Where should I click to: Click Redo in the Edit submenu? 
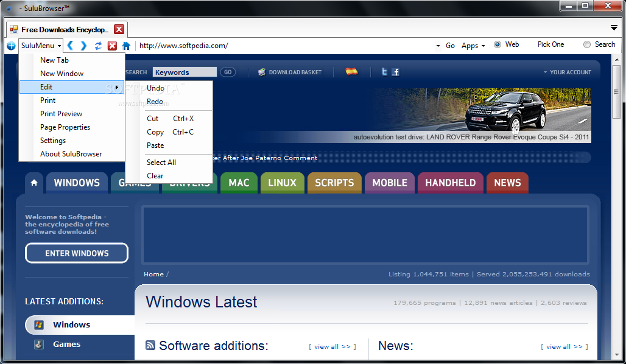point(169,102)
